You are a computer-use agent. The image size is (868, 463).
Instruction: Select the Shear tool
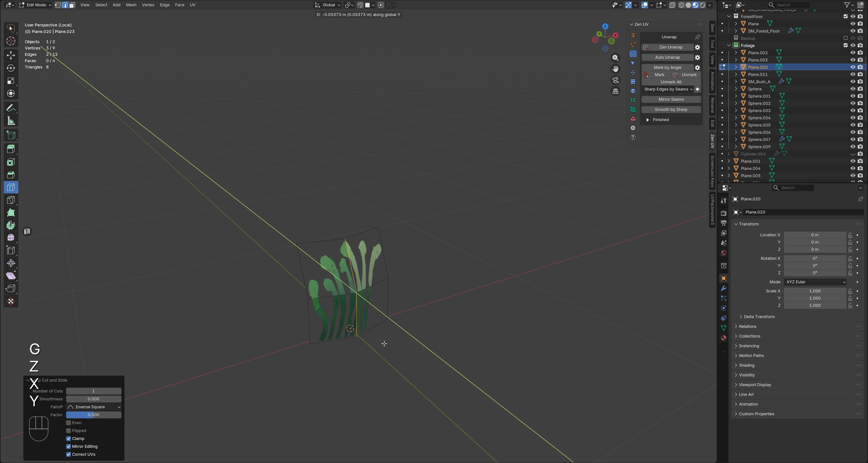point(11,276)
